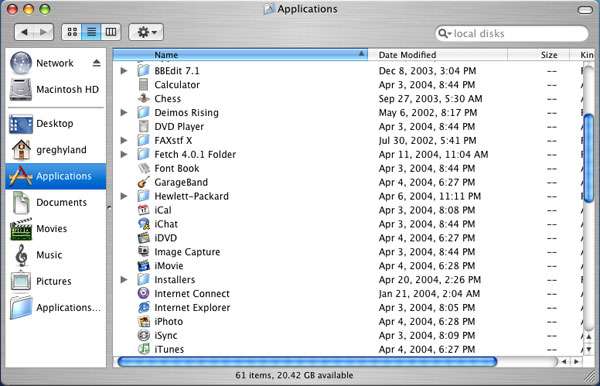Screen dimensions: 600x386
Task: Go forward in Finder history
Action: tap(44, 32)
